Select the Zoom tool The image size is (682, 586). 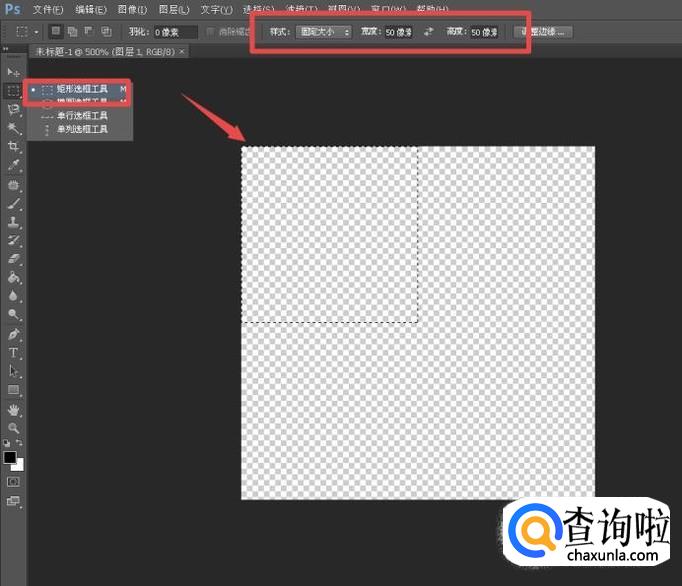[13, 428]
